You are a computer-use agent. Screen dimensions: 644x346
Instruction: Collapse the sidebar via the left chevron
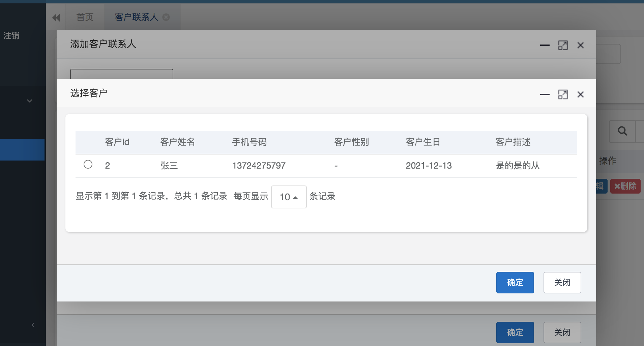tap(33, 325)
